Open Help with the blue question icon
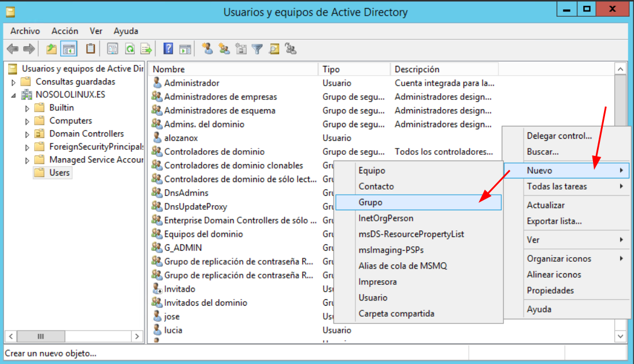 tap(168, 49)
